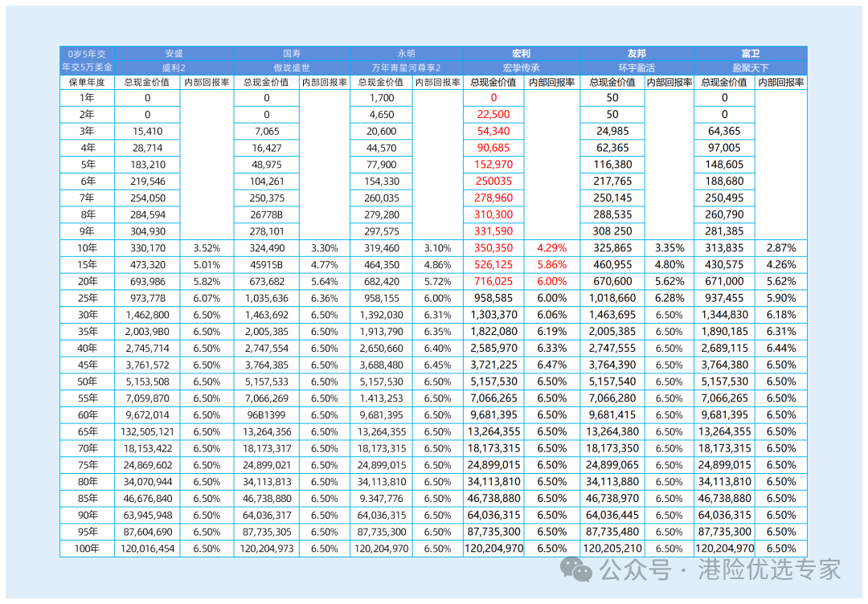
Task: Select the return rate '6.18%'
Action: click(781, 315)
